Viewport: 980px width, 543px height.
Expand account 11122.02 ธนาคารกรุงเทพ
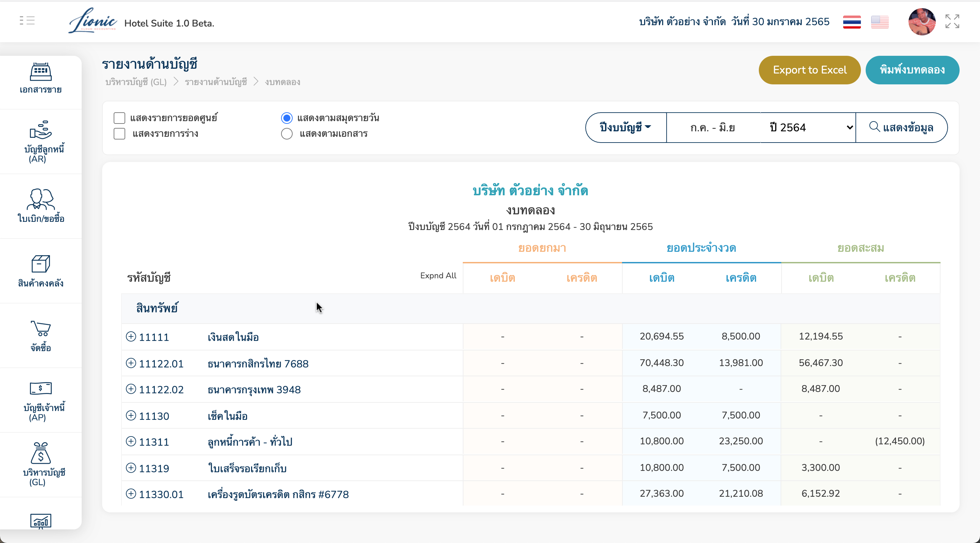click(131, 389)
